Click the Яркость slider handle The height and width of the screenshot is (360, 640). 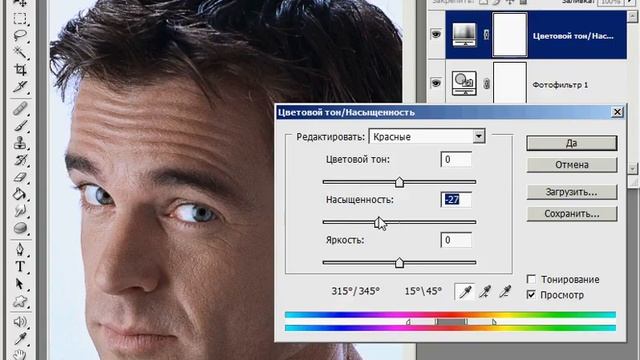pyautogui.click(x=399, y=263)
